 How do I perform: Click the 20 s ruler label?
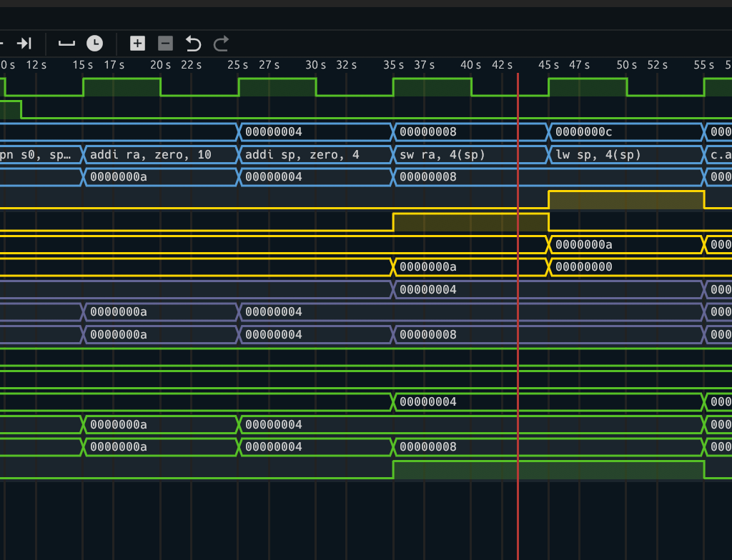tap(160, 65)
